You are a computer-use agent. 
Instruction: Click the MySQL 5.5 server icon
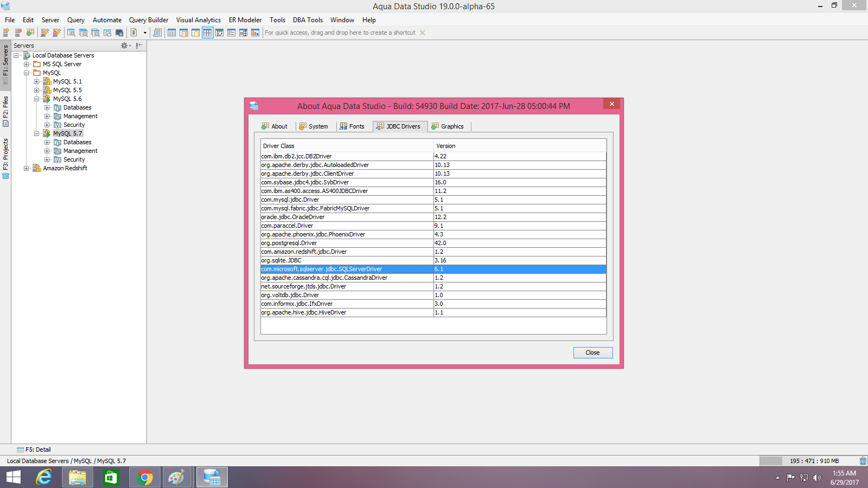(47, 90)
